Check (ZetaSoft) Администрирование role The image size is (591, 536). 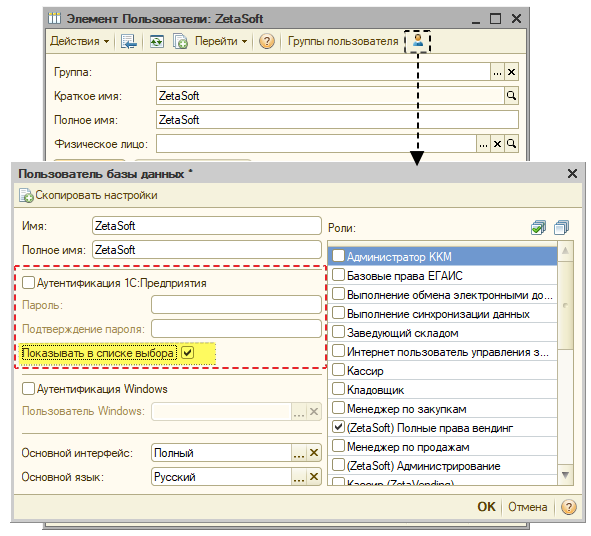(338, 465)
